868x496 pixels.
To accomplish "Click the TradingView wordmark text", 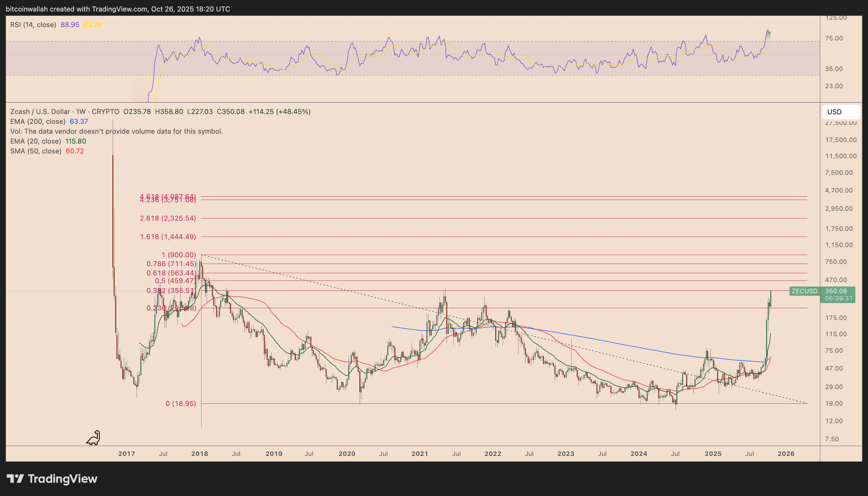I will coord(62,478).
